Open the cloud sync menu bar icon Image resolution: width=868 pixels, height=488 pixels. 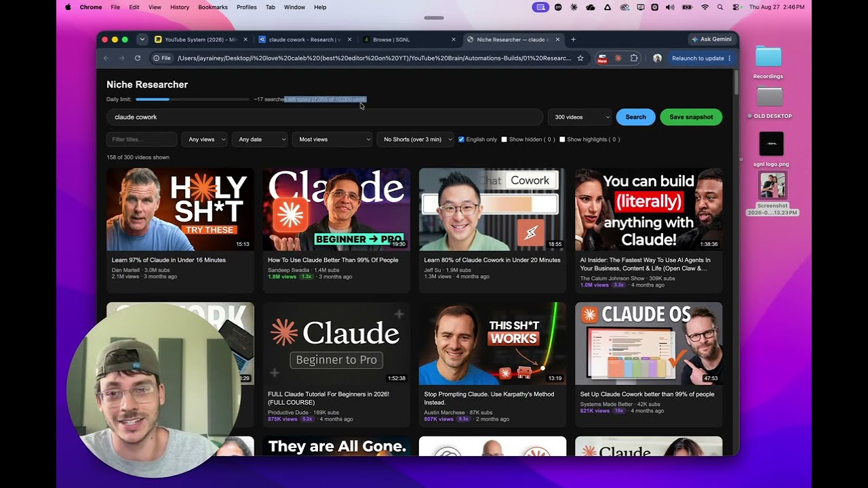coord(590,7)
